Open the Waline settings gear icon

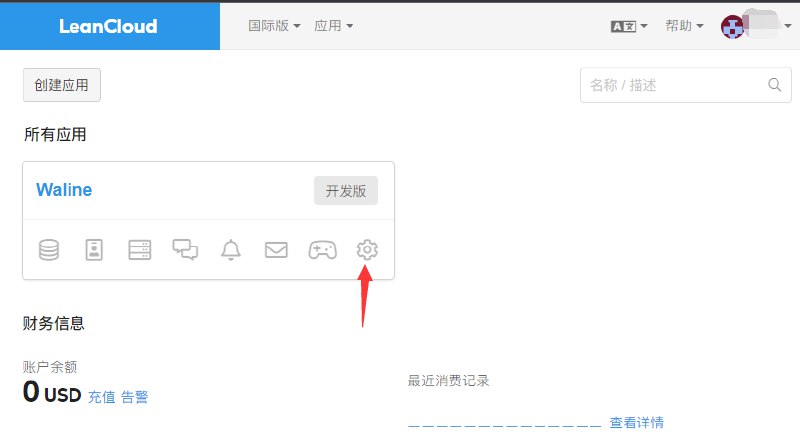coord(367,250)
